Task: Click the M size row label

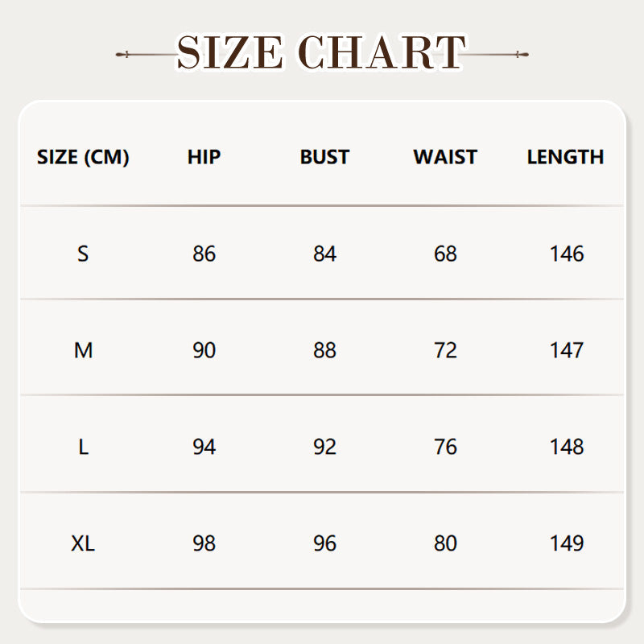Action: click(x=83, y=351)
